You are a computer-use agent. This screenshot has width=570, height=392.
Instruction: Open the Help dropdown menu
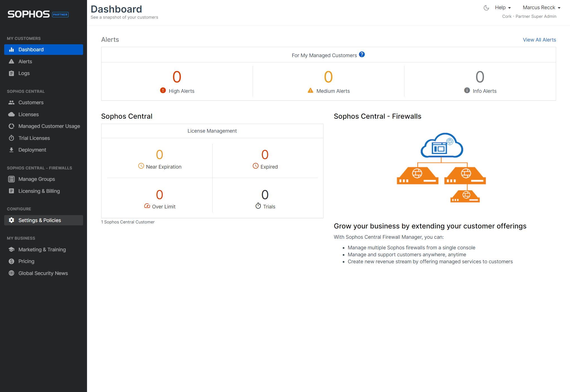point(503,8)
